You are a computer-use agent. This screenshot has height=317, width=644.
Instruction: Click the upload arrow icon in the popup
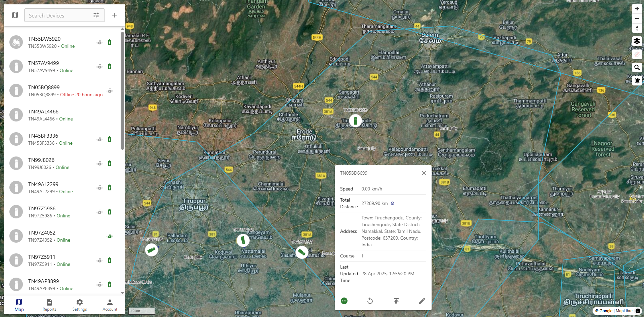[x=396, y=301]
